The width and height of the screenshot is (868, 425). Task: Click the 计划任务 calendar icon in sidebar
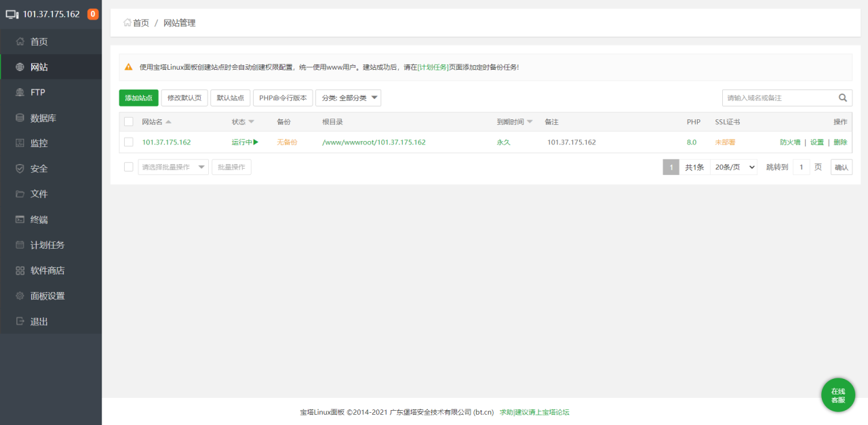pos(20,245)
